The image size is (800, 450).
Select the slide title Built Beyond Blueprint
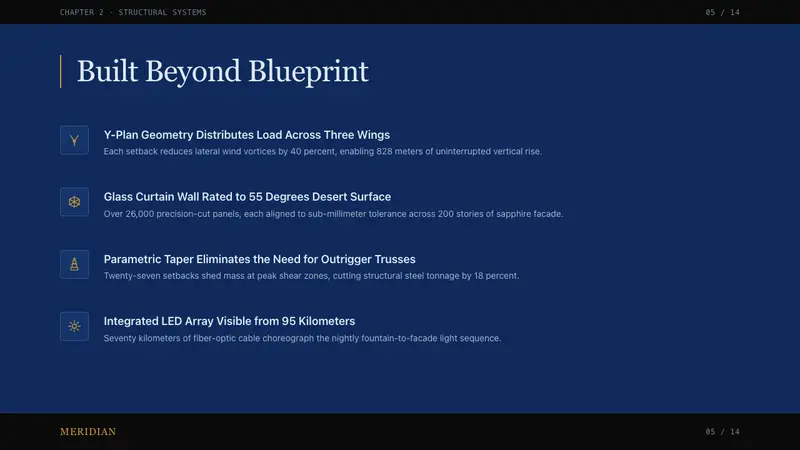tap(222, 71)
